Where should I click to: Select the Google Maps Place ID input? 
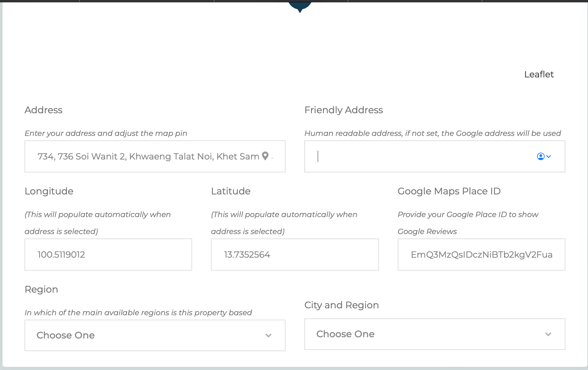coord(481,255)
